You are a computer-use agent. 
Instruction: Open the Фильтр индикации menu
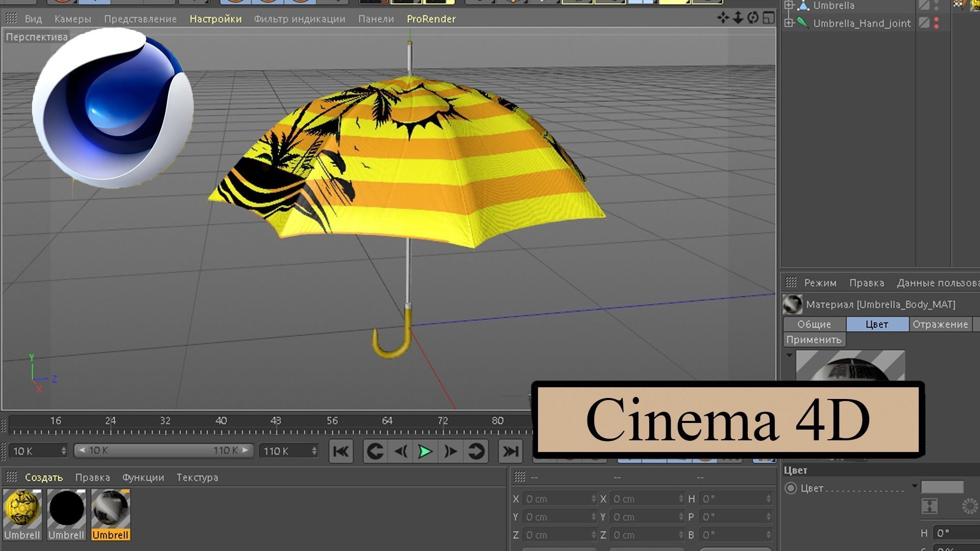click(x=300, y=19)
